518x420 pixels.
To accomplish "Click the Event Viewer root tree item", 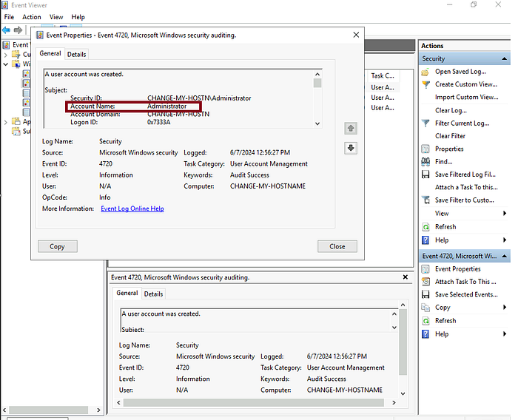I will 21,45.
